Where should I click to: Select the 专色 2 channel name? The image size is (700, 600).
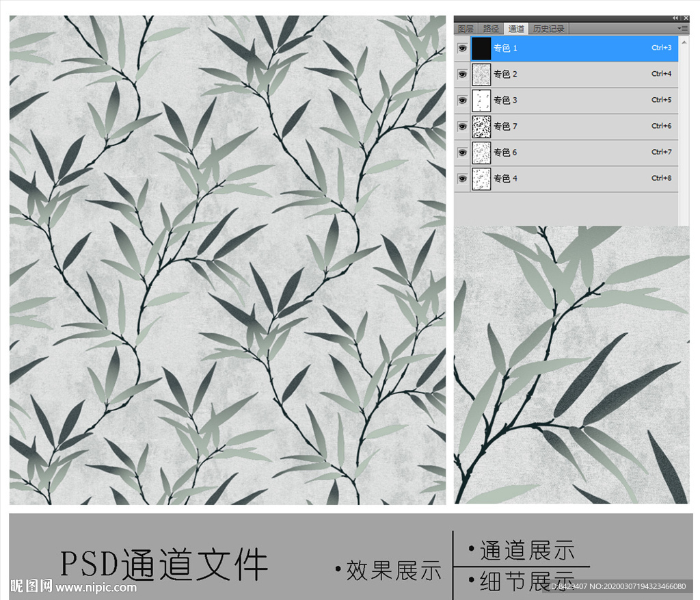coord(505,74)
